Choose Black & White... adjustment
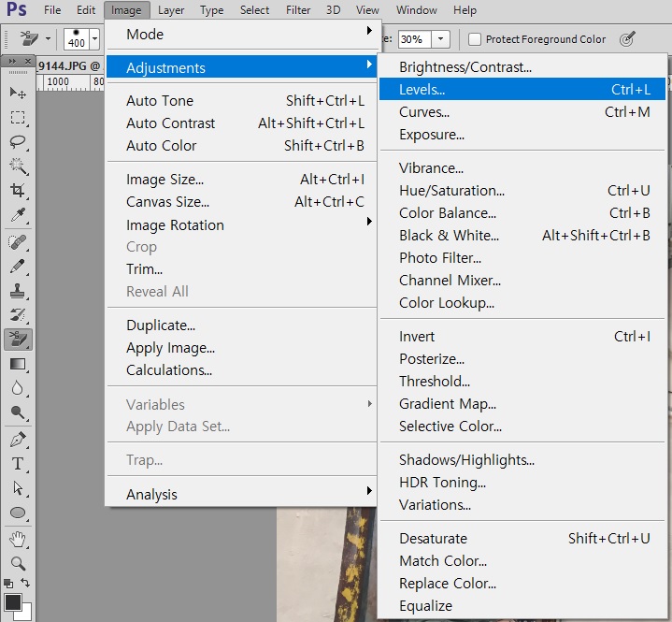The width and height of the screenshot is (672, 622). click(x=522, y=236)
